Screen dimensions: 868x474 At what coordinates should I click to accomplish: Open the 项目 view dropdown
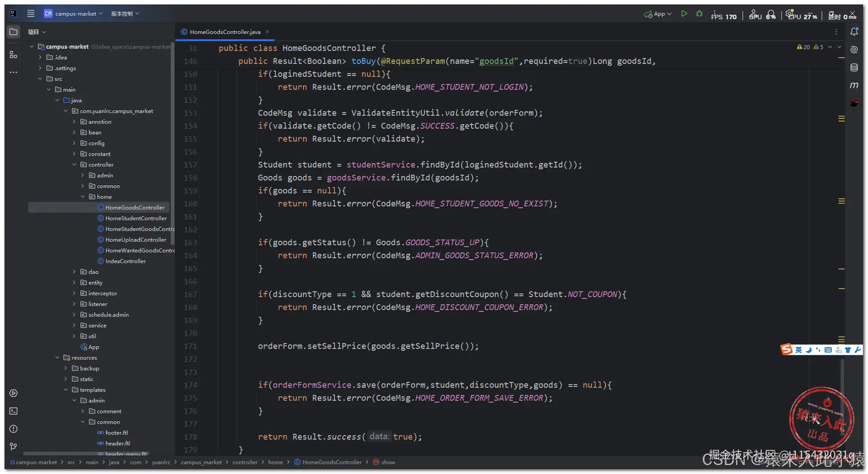37,32
